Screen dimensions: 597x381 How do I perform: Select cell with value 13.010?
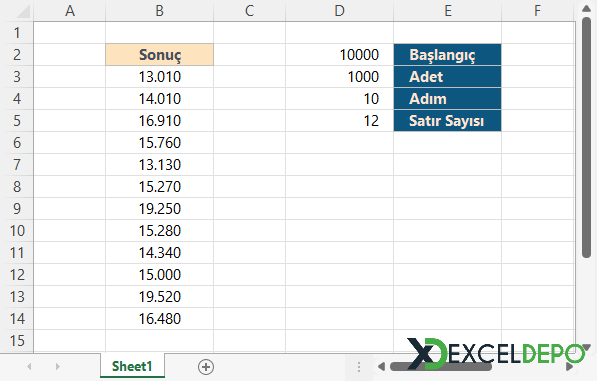160,77
